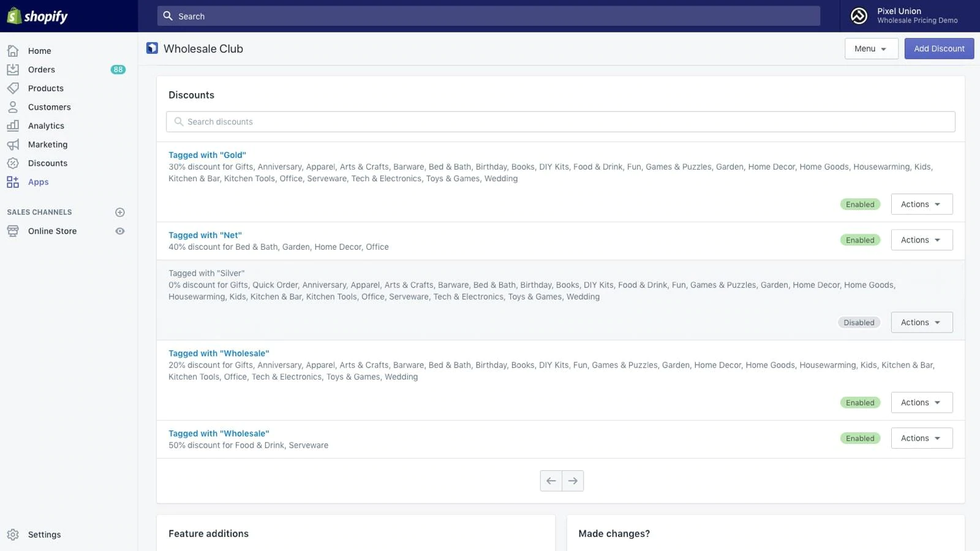Navigate to Products
This screenshot has width=980, height=551.
tap(46, 88)
